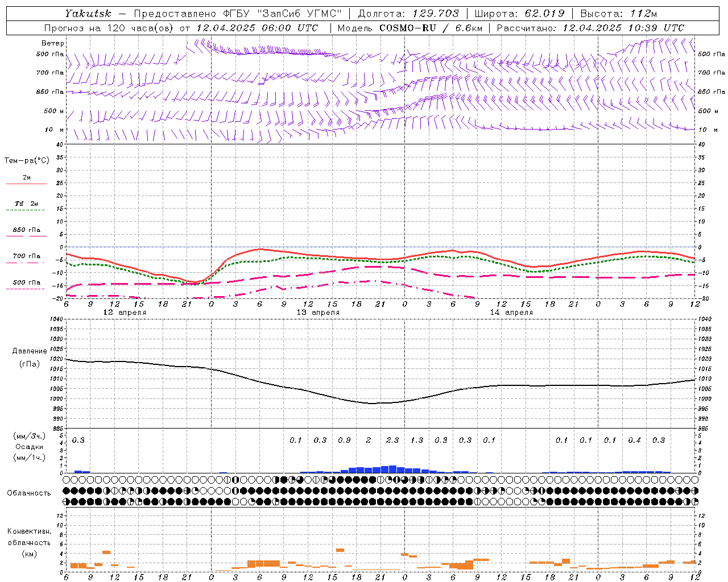Click the 'Тем-ра(°C)' temperature legend heading
The image size is (728, 582).
coord(27,161)
